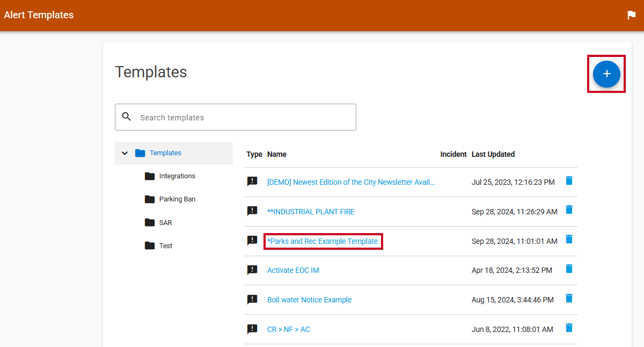
Task: Click alert type icon for Boil water Notice
Action: (252, 300)
